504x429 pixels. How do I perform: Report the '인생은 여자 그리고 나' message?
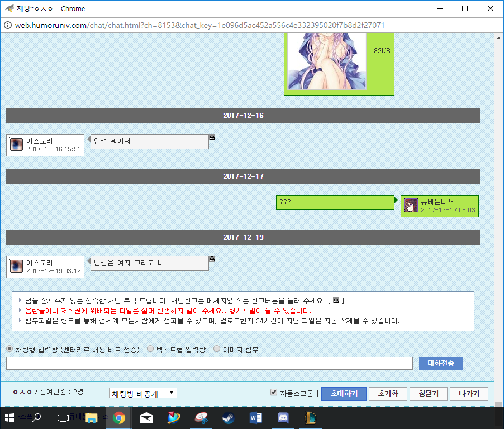pos(212,259)
